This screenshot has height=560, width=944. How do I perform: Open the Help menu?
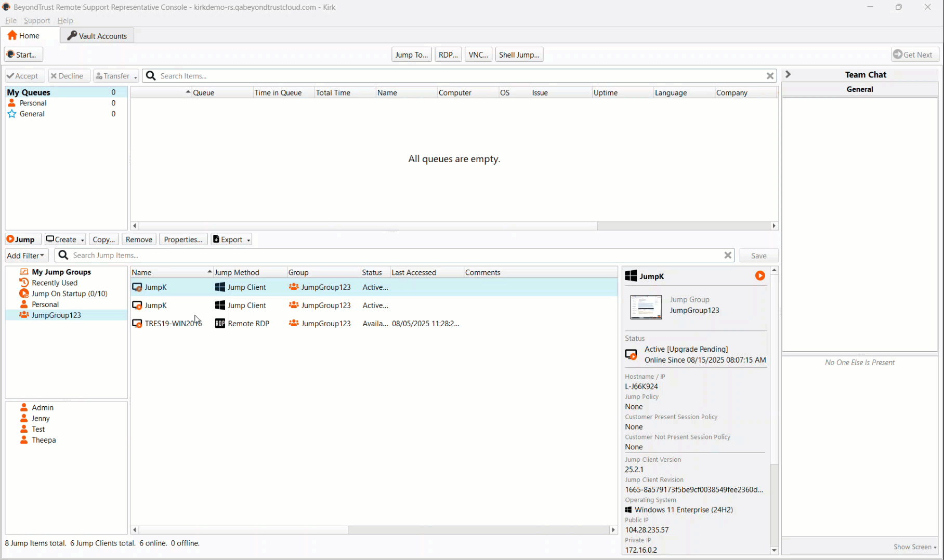coord(65,20)
